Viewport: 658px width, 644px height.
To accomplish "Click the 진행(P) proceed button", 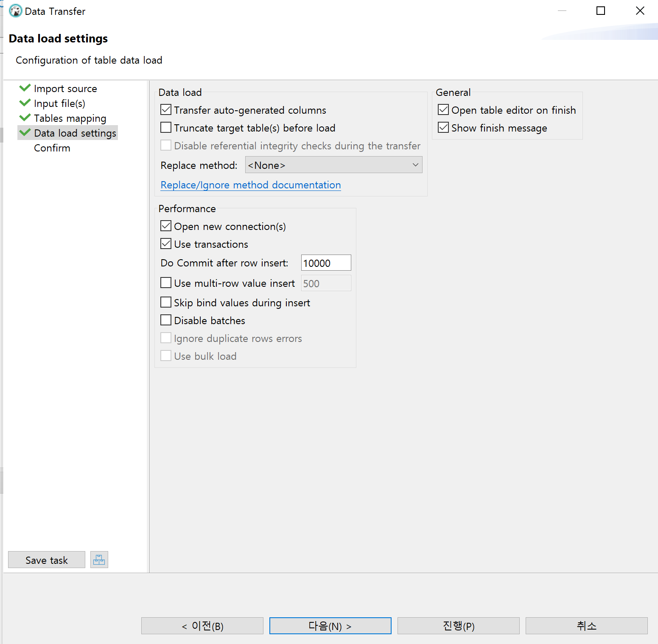I will (459, 626).
